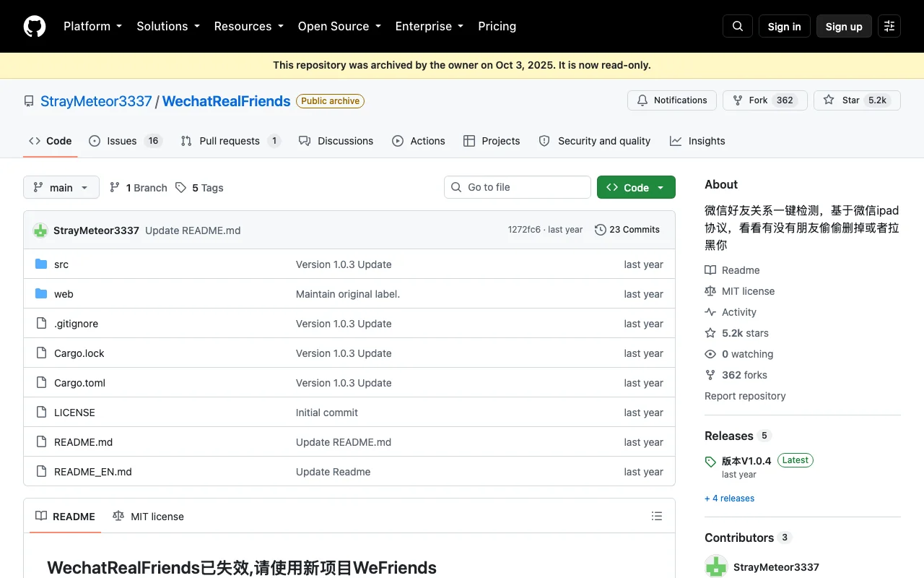Open the Actions tab

(x=419, y=141)
